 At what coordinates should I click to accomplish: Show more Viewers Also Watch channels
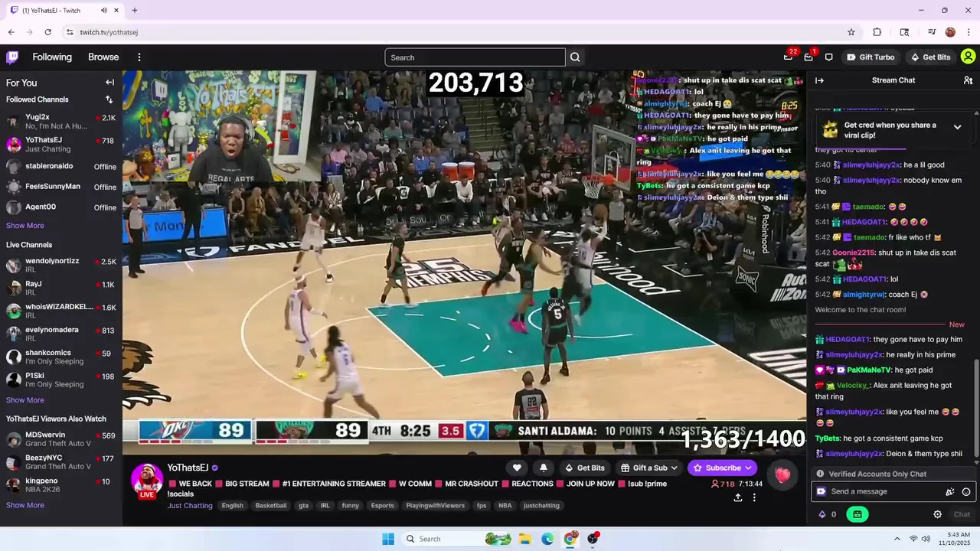point(25,505)
